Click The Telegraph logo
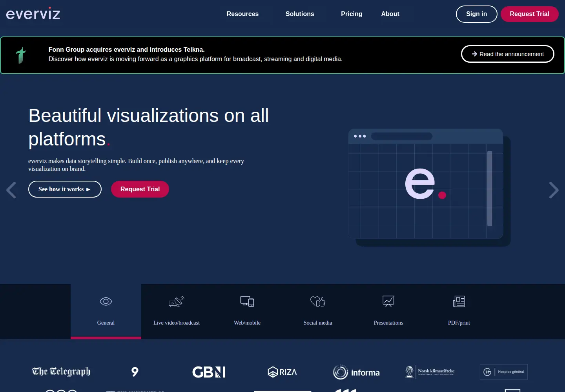This screenshot has height=392, width=565. tap(61, 372)
